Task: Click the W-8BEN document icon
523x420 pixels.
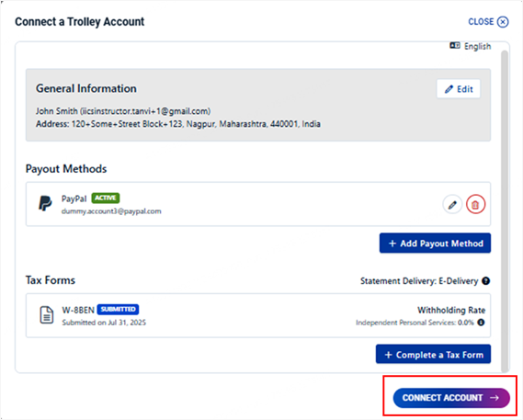Action: click(47, 315)
